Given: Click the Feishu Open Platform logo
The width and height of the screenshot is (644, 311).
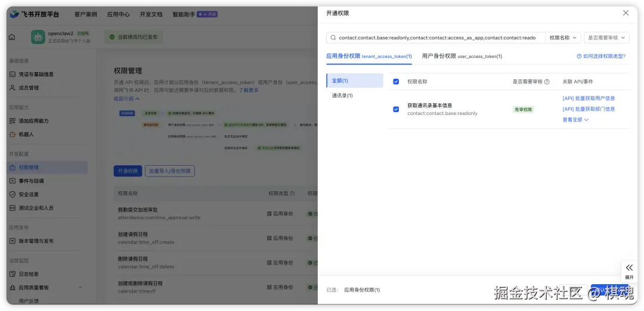Looking at the screenshot, I should (35, 14).
